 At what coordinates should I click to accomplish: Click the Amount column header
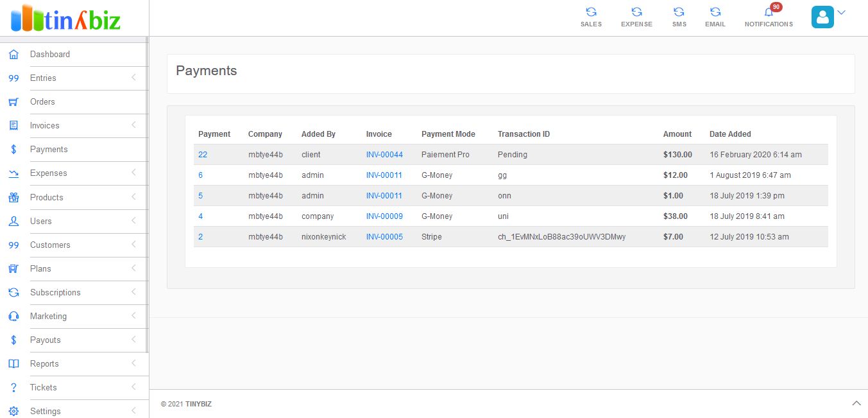(677, 134)
